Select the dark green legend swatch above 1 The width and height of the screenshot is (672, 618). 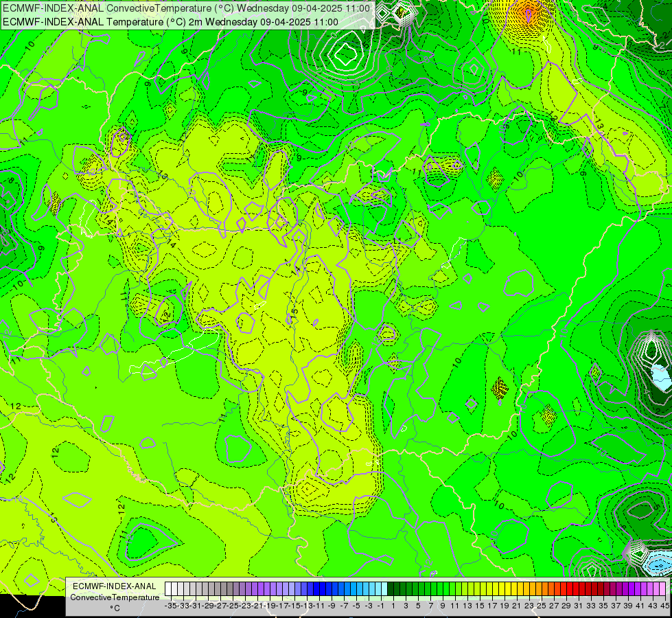click(391, 588)
